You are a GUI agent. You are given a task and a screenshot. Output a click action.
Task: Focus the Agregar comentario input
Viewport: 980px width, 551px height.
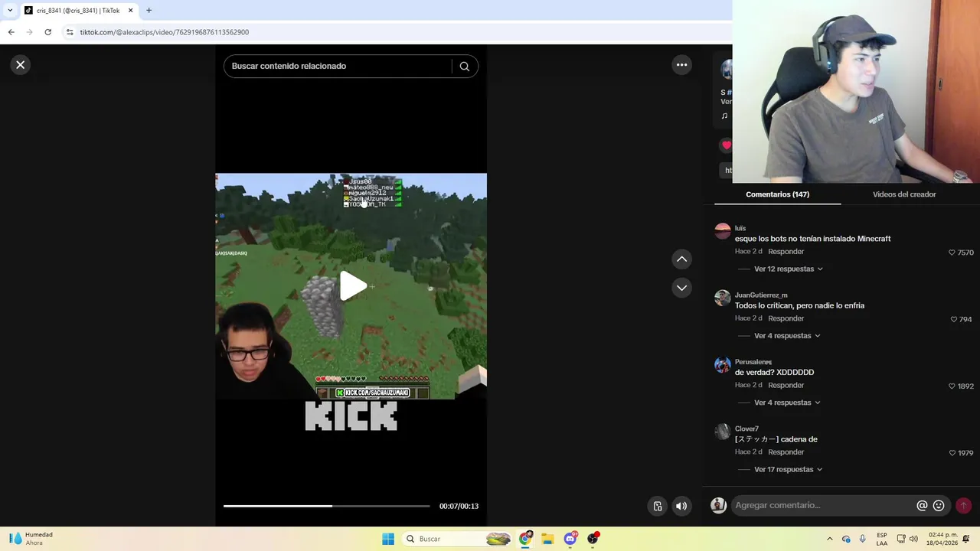tap(823, 505)
